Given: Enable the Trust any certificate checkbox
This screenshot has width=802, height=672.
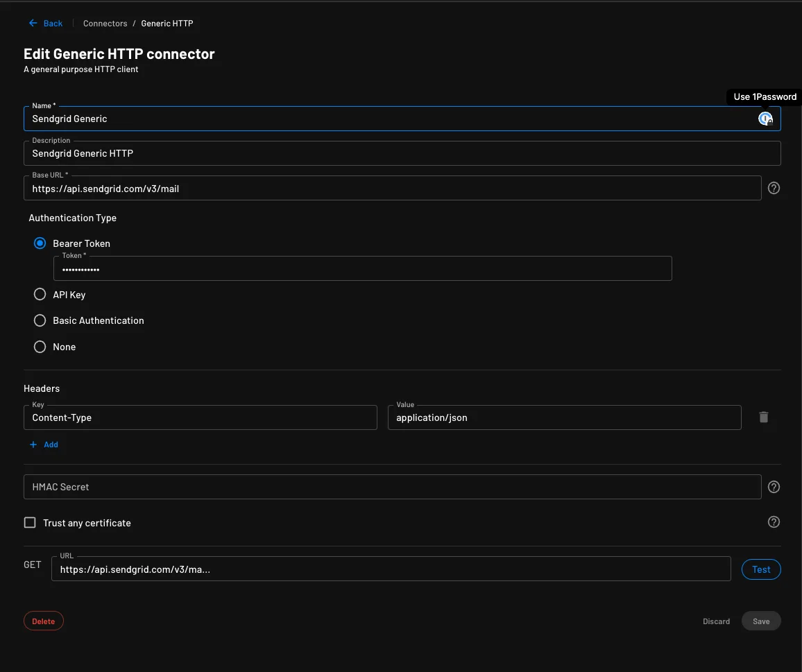Looking at the screenshot, I should (x=30, y=523).
